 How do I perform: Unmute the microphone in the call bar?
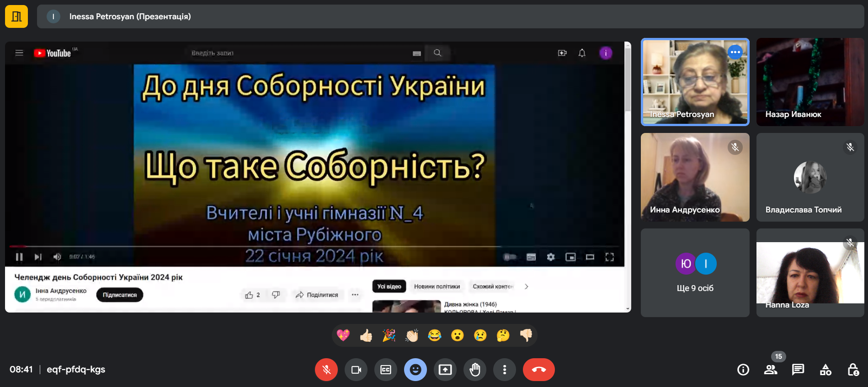326,370
